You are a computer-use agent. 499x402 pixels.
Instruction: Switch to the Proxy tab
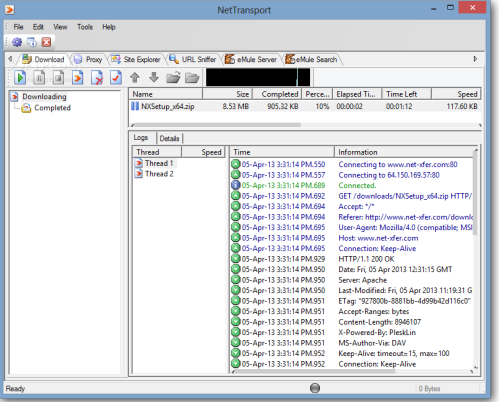88,59
